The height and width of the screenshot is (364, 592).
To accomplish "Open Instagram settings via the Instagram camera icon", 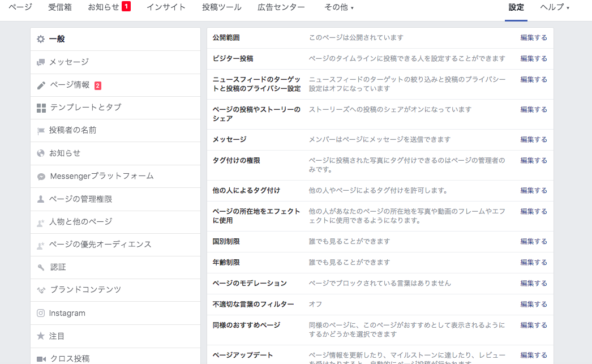I will [40, 313].
